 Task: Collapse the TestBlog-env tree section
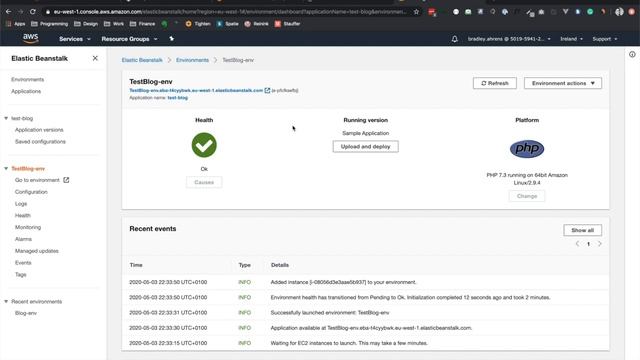click(x=6, y=169)
